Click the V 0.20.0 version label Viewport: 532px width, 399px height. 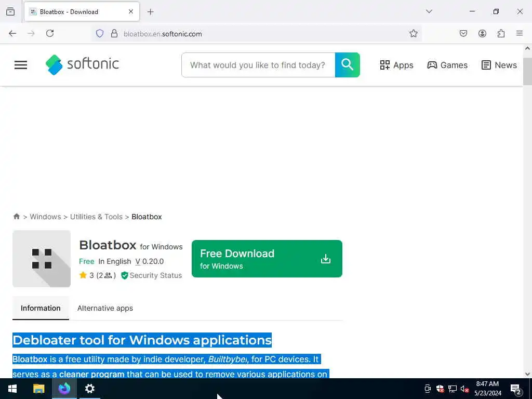pos(150,262)
